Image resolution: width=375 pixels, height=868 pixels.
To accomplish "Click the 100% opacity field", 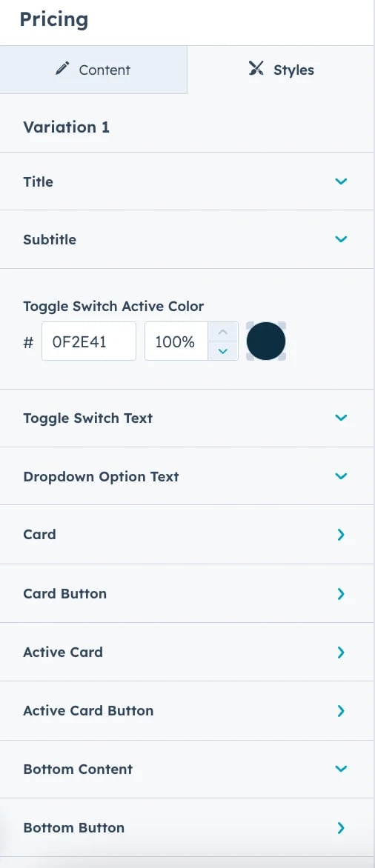I will 176,341.
